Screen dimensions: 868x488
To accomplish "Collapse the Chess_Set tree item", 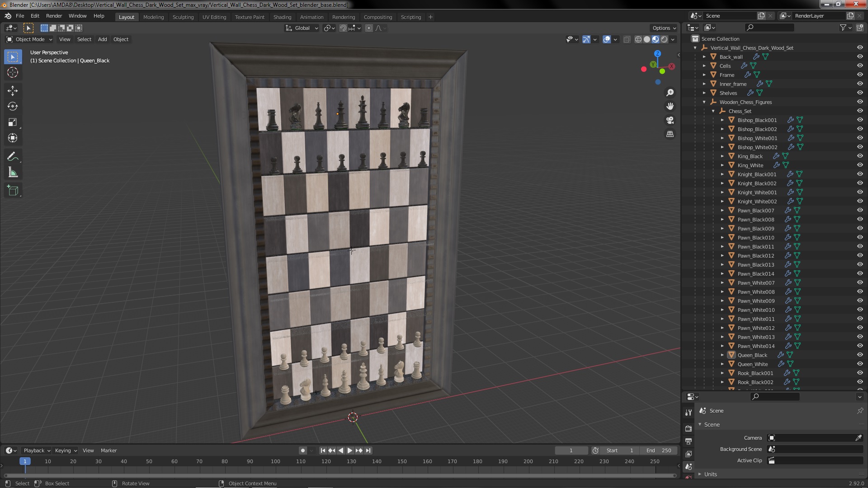I will (713, 111).
